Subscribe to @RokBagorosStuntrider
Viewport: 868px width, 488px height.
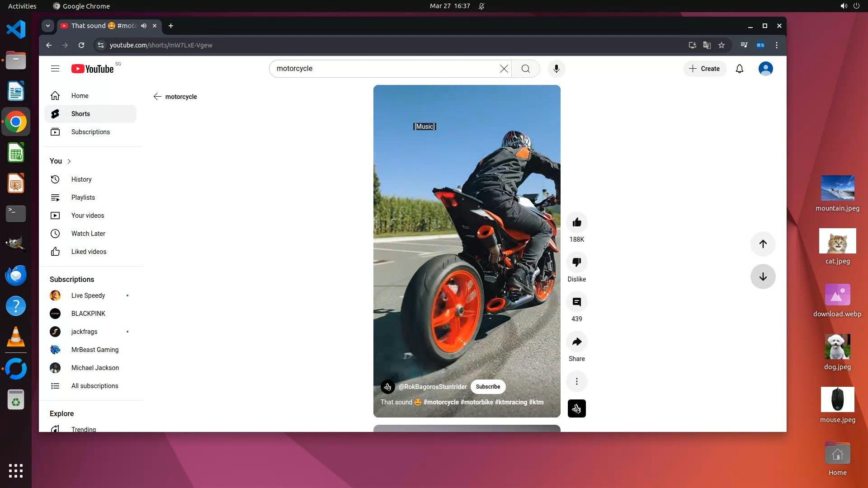(x=488, y=387)
